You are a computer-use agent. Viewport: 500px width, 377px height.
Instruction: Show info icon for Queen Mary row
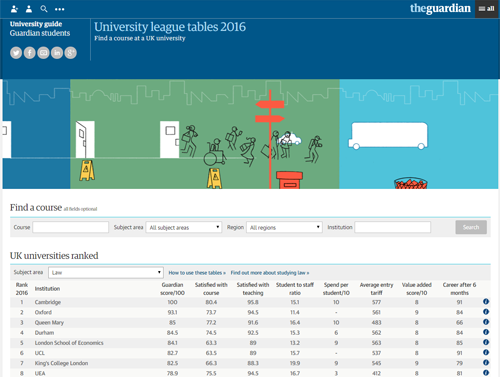point(486,322)
